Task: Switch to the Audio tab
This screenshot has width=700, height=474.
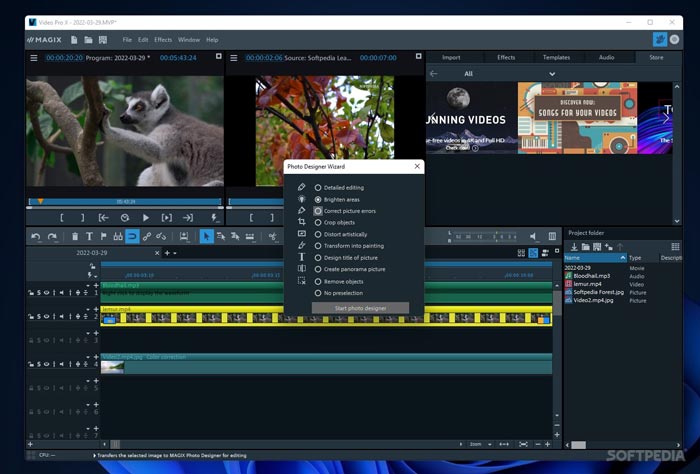Action: pos(607,58)
